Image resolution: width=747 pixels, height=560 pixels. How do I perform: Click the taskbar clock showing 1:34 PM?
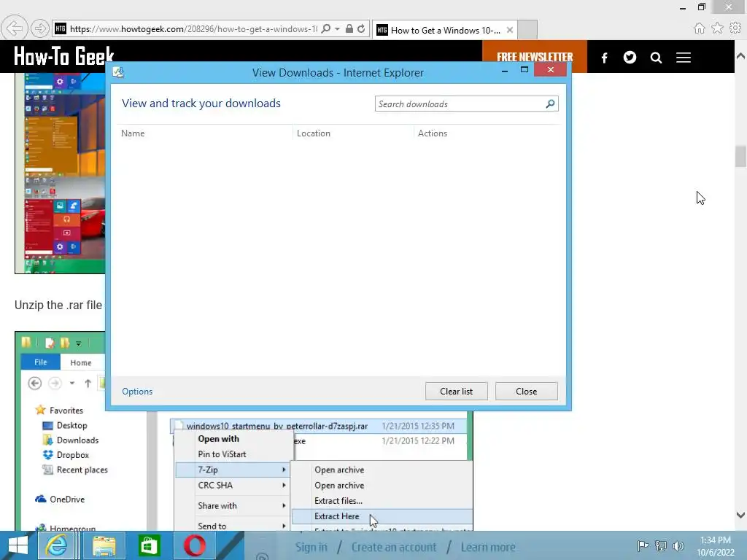click(716, 546)
